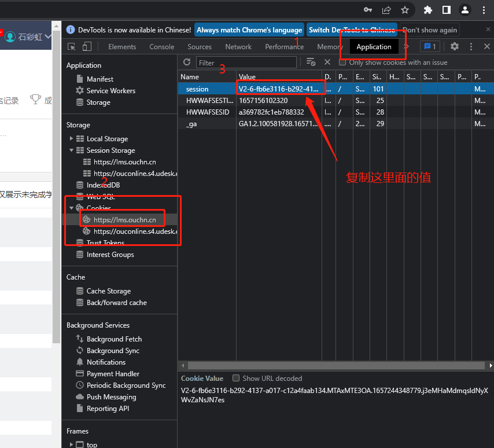Viewport: 494px width, 448px height.
Task: Switch to Performance tab
Action: pos(284,47)
